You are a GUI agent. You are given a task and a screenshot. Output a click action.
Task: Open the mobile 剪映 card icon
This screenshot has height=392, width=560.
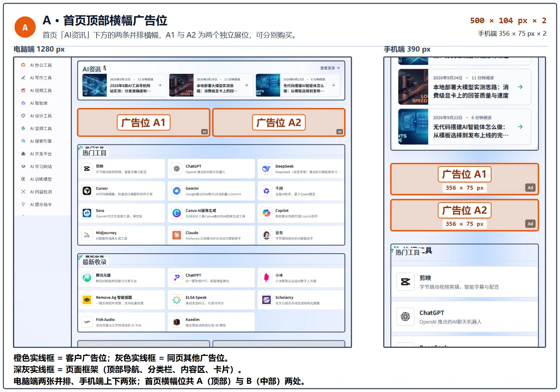[x=405, y=282]
